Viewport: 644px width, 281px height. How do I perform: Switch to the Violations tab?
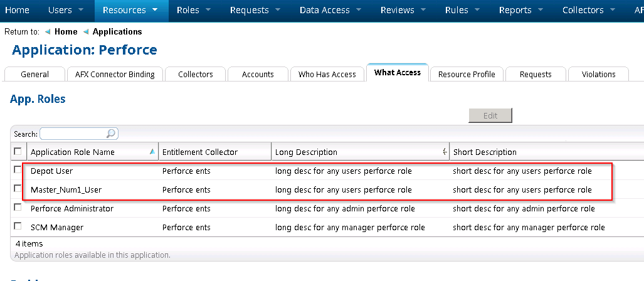click(598, 75)
